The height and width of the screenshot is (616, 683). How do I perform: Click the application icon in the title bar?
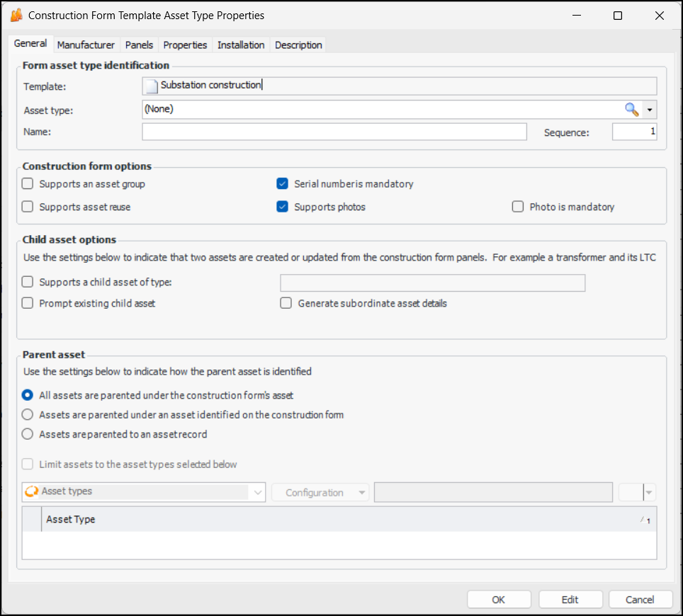tap(16, 15)
